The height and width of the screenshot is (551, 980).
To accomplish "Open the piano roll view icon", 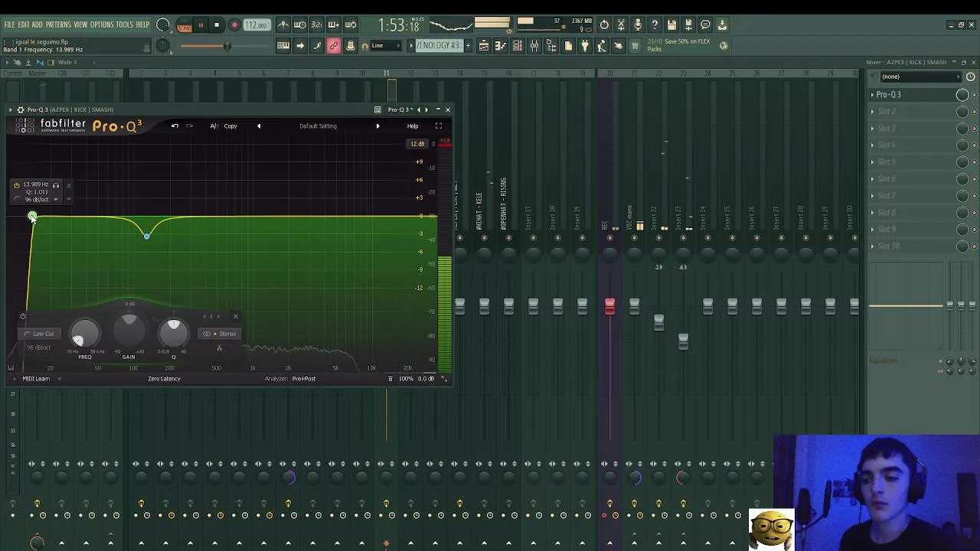I will [x=501, y=46].
